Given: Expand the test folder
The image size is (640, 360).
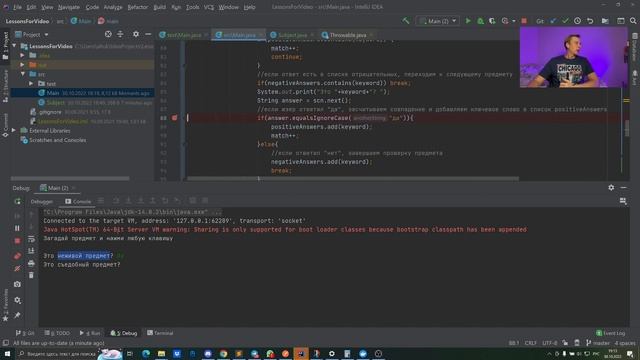Looking at the screenshot, I should [x=31, y=83].
